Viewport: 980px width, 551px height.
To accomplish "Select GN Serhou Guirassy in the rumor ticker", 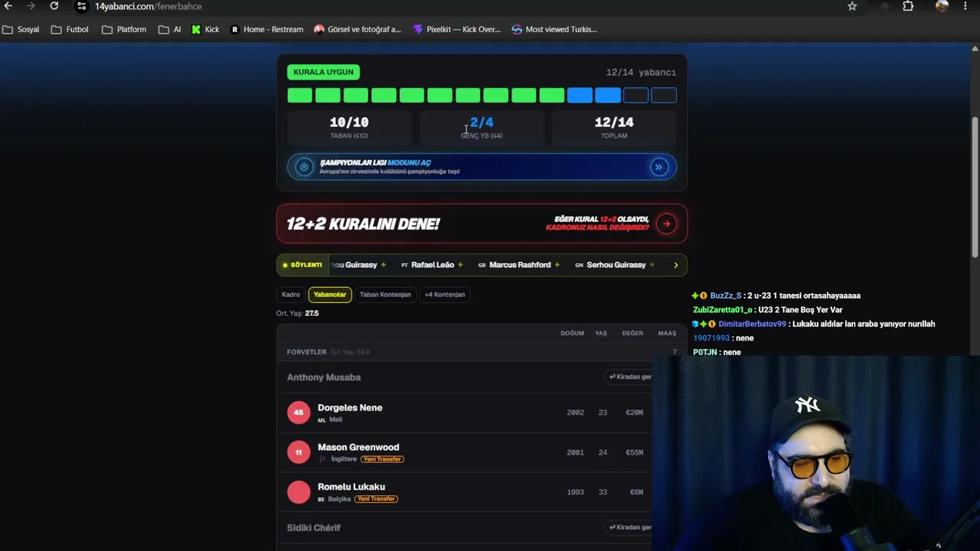I will point(616,265).
